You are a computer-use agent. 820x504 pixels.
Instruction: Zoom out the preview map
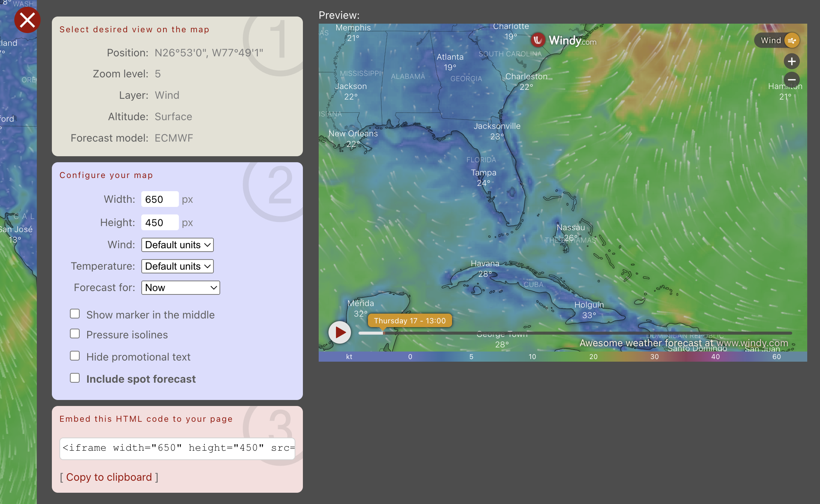point(791,80)
